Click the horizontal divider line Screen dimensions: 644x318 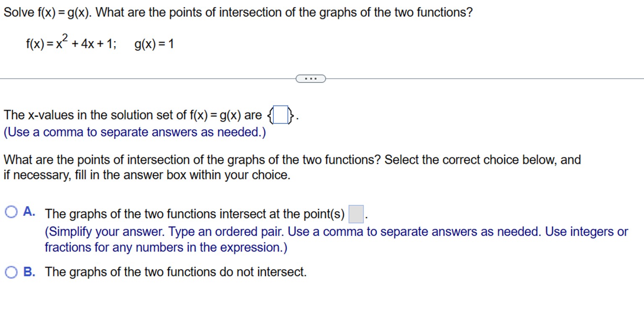pos(147,78)
